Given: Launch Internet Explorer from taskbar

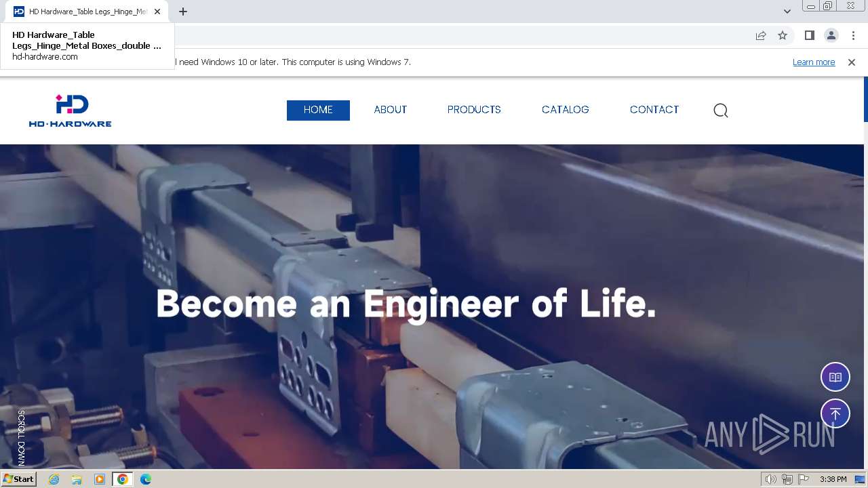Looking at the screenshot, I should click(54, 479).
